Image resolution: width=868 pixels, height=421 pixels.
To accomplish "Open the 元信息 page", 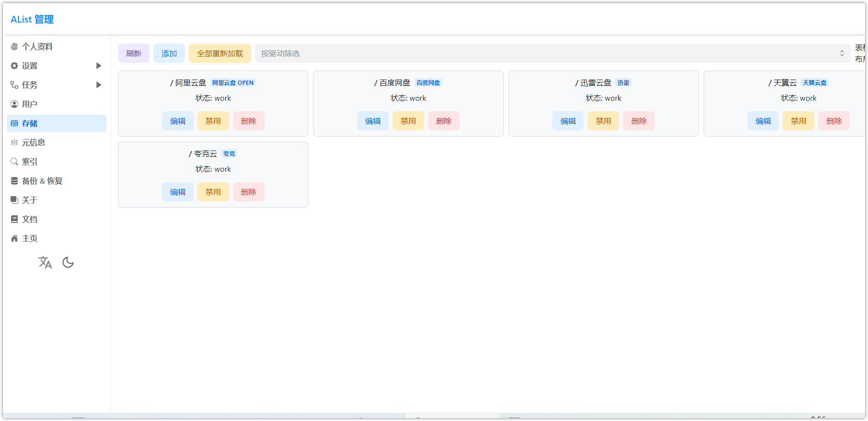I will click(57, 142).
